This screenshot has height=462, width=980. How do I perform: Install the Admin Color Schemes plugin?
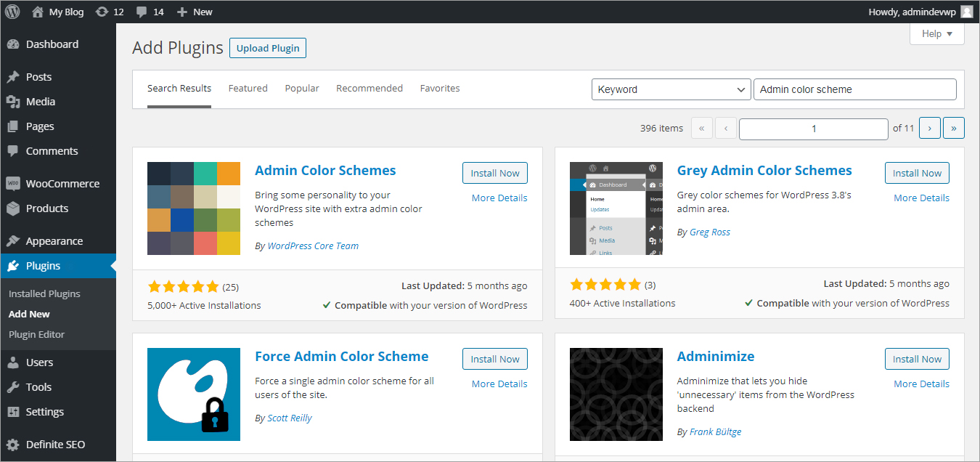click(494, 173)
